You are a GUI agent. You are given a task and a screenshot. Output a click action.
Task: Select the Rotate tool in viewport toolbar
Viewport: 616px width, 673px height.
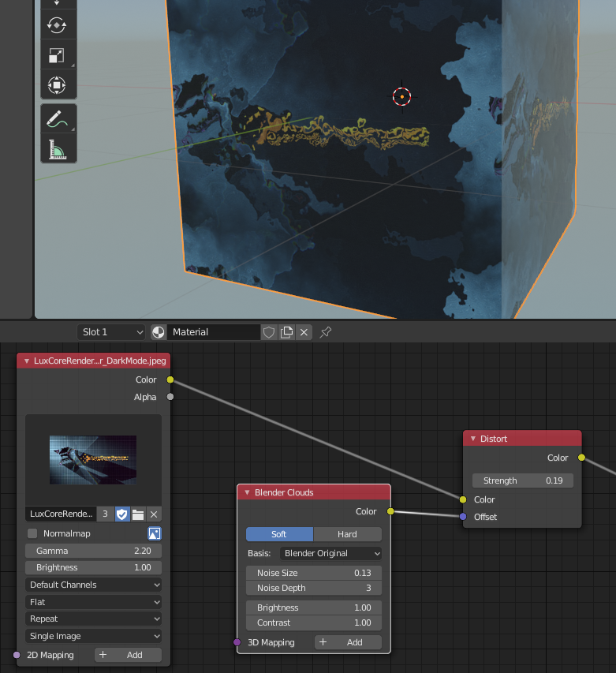point(57,25)
